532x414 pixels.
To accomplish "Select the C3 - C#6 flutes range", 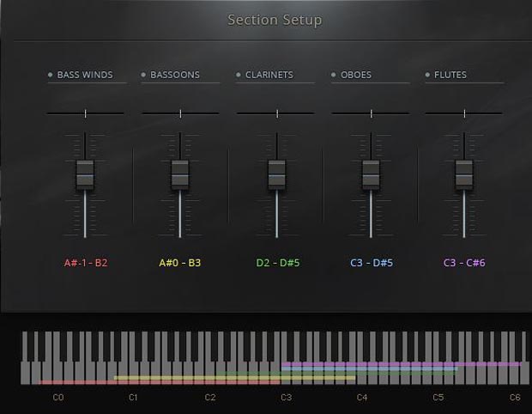I will tap(464, 263).
